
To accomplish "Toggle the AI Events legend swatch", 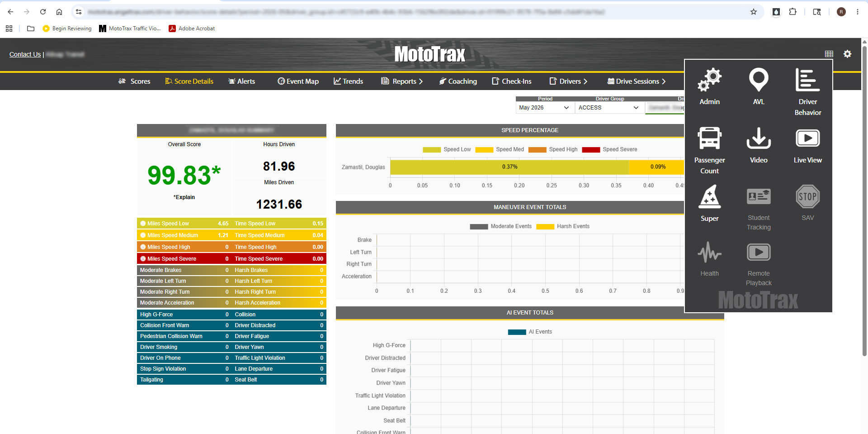I will click(517, 332).
